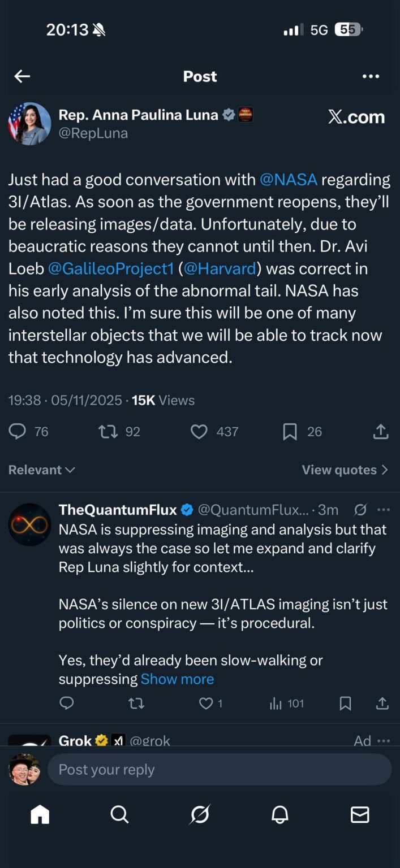Open direct messages from bottom navigation

coord(360,815)
